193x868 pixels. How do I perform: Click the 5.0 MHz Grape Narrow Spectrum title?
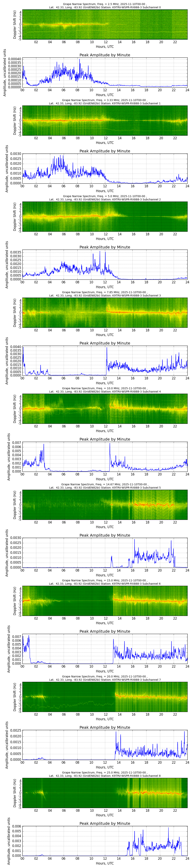[x=105, y=196]
